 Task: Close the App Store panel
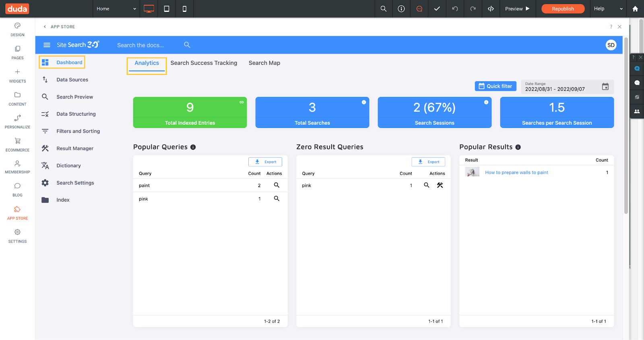pyautogui.click(x=620, y=27)
